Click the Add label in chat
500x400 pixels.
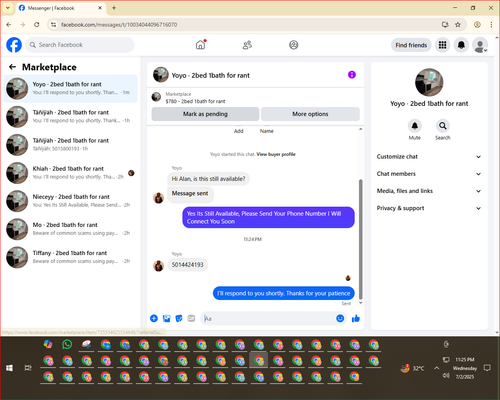pos(239,131)
